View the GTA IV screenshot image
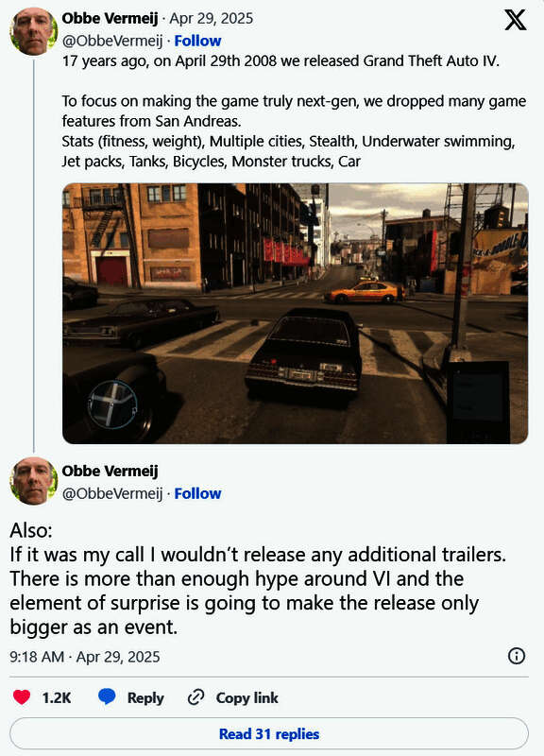This screenshot has width=544, height=756. point(295,314)
